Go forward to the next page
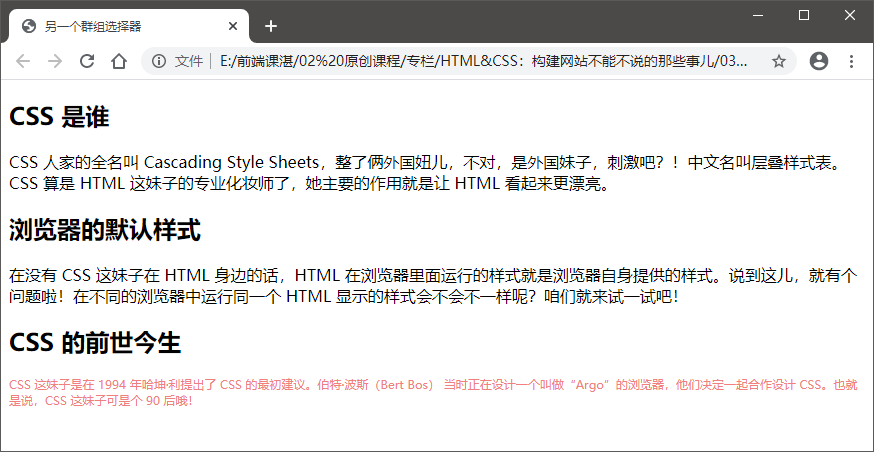Image resolution: width=874 pixels, height=452 pixels. [x=55, y=61]
